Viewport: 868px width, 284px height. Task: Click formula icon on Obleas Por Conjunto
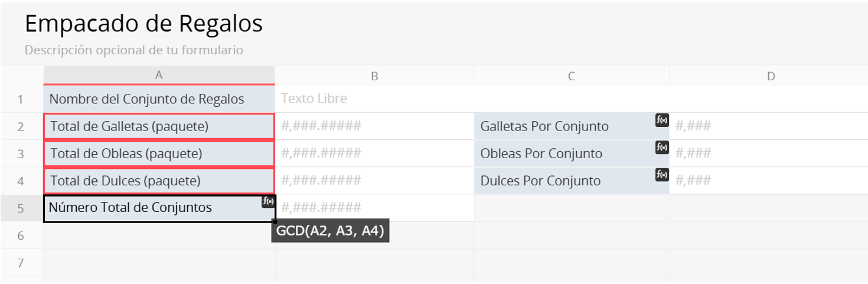point(662,148)
